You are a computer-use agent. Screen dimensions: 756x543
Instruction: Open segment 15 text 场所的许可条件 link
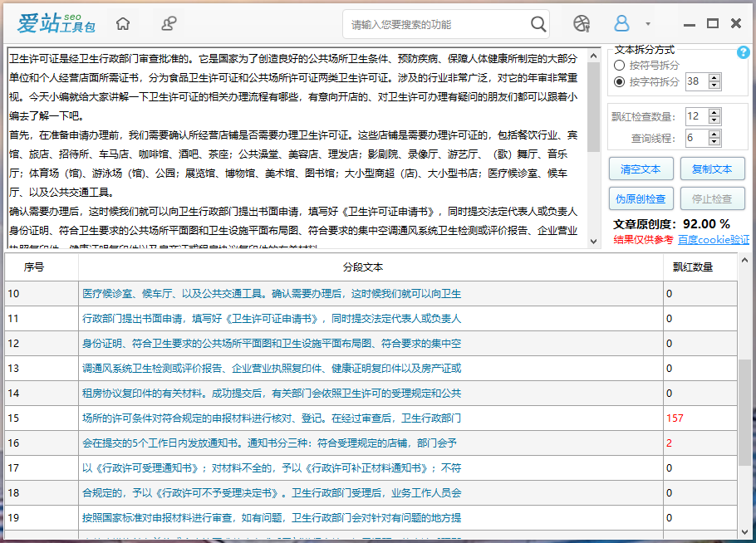pos(272,418)
